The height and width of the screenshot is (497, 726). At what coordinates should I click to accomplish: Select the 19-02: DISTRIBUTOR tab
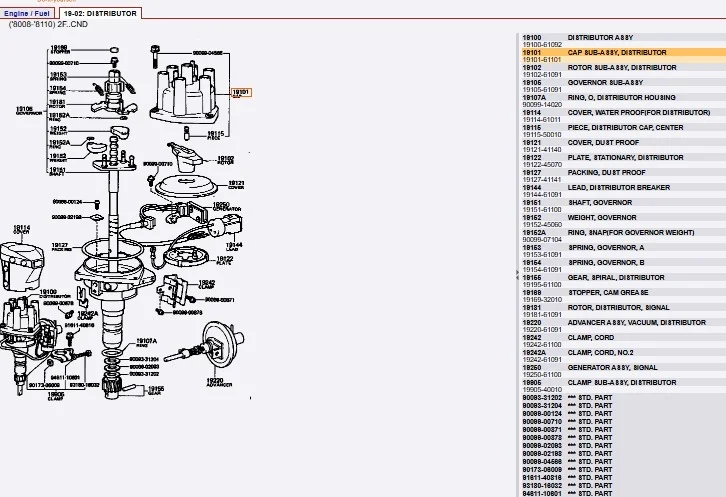click(100, 13)
